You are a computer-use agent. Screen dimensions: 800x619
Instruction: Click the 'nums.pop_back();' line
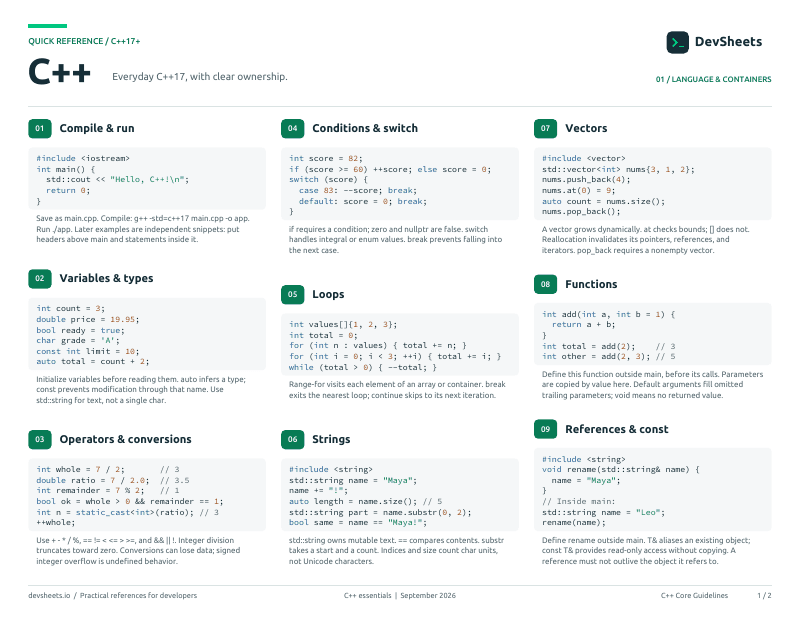[581, 212]
